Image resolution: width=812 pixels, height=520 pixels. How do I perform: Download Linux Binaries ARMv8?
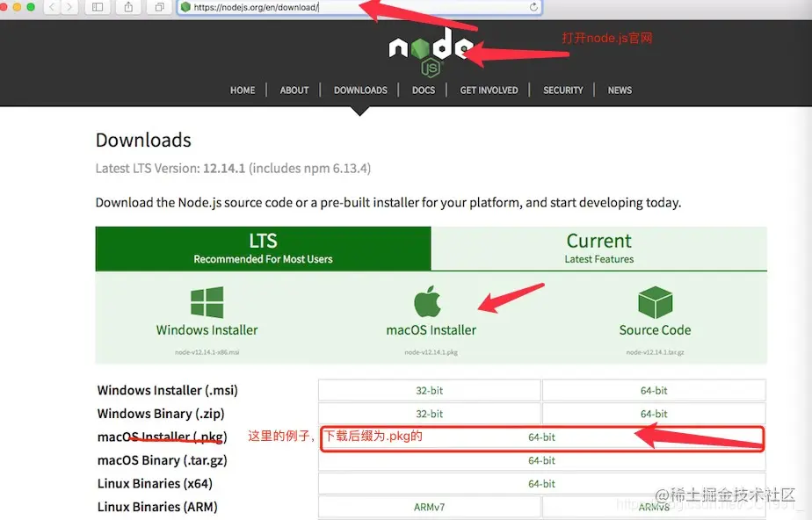pos(654,507)
